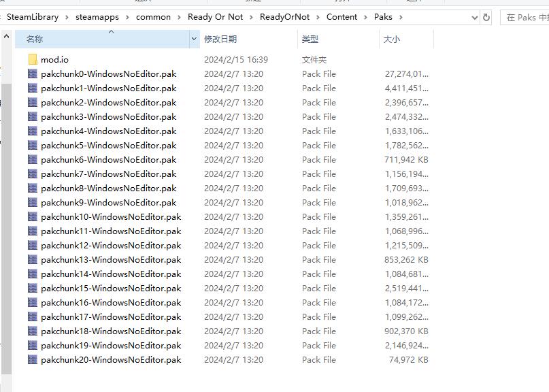Navigate to steamapps in the breadcrumb
This screenshot has height=392, width=549.
(x=97, y=17)
